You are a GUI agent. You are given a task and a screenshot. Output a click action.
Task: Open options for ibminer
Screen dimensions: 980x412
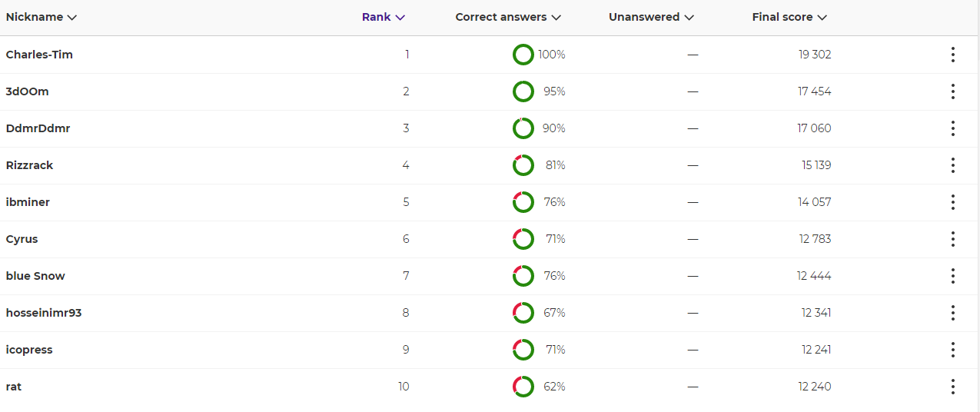click(952, 202)
